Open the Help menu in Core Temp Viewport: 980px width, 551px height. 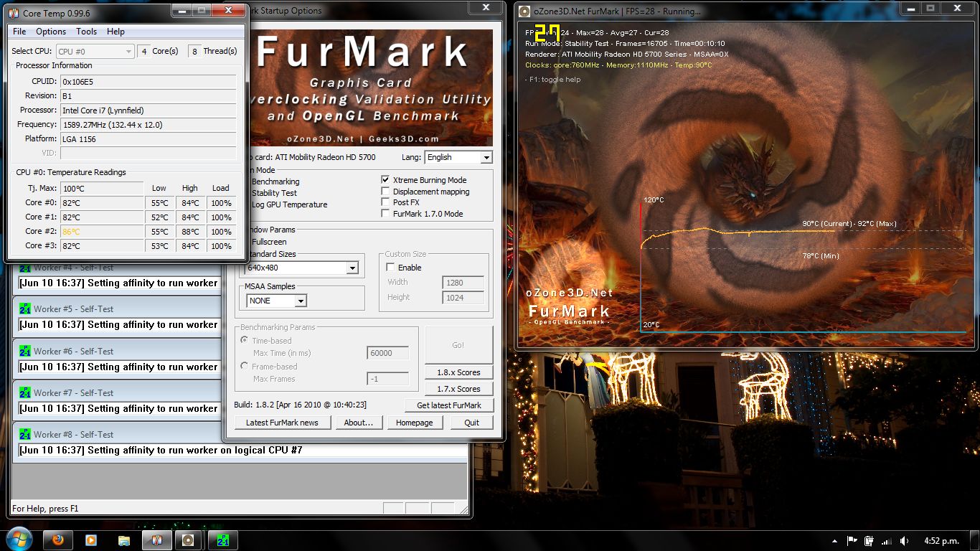[116, 32]
